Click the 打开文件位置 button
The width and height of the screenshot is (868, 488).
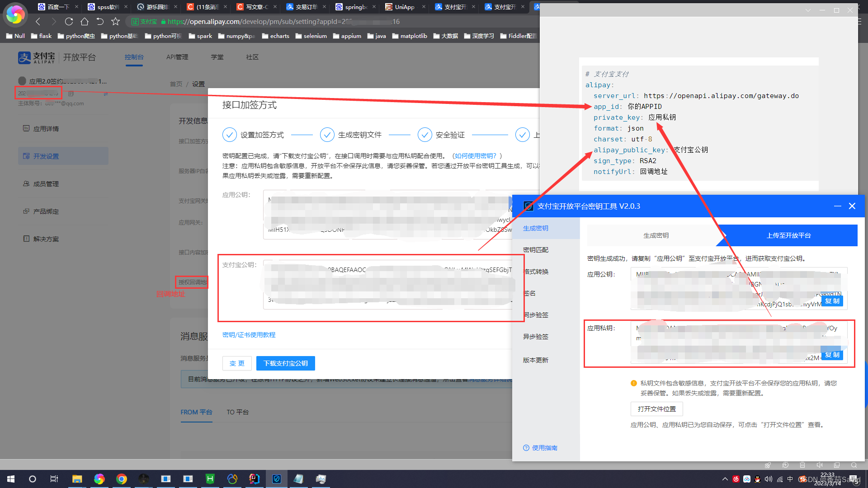pyautogui.click(x=657, y=409)
